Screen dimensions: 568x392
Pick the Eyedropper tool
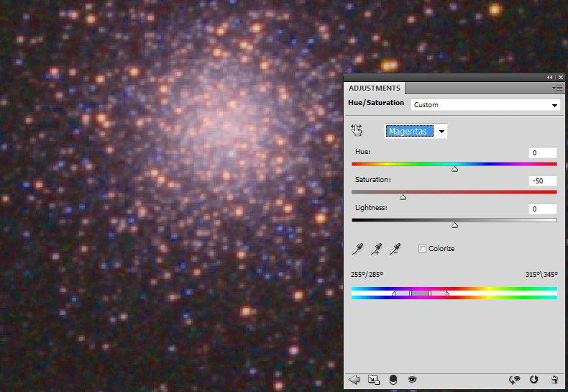click(357, 249)
